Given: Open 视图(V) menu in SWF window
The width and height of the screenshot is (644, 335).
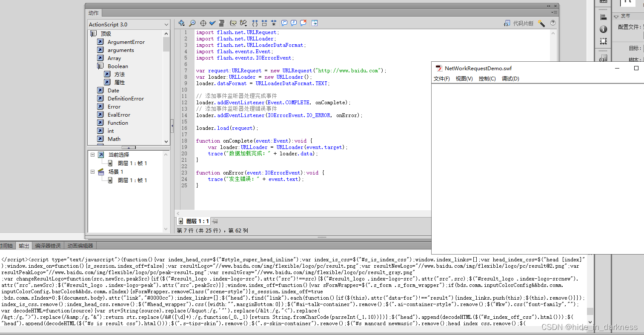Looking at the screenshot, I should tap(464, 79).
